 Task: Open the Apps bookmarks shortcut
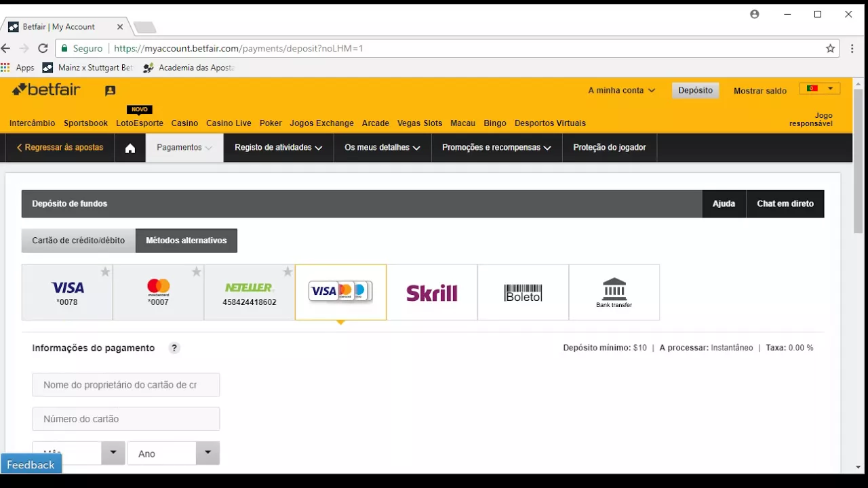tap(18, 68)
